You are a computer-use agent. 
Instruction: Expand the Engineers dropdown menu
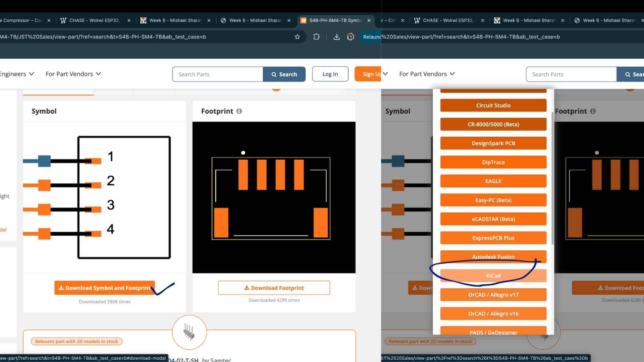tap(17, 74)
